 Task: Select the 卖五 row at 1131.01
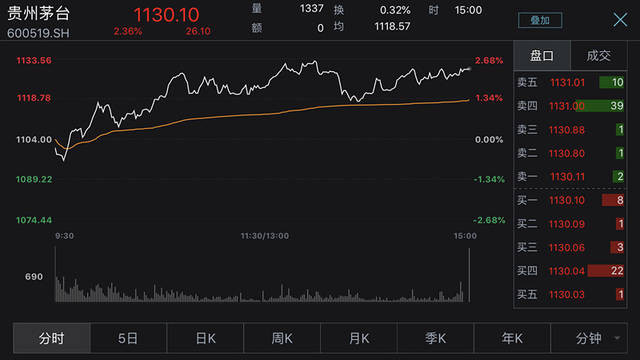[x=570, y=82]
